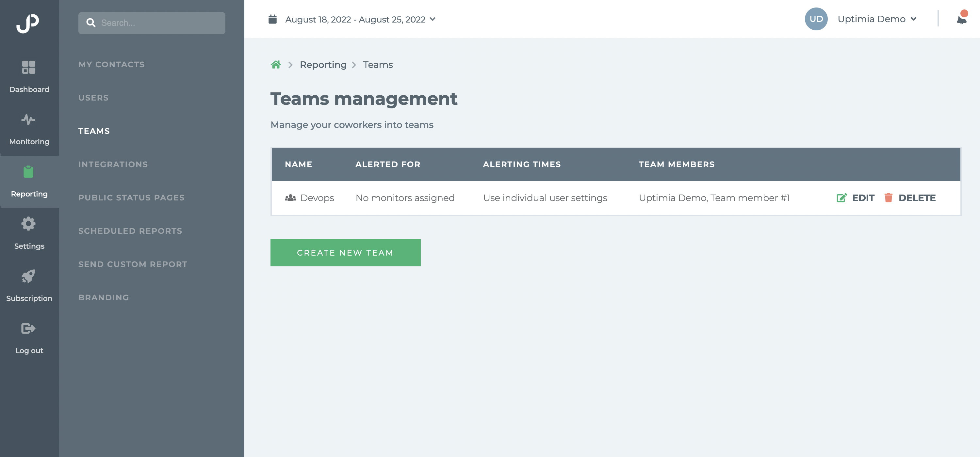Open My Contacts section
This screenshot has height=457, width=980.
[x=111, y=65]
